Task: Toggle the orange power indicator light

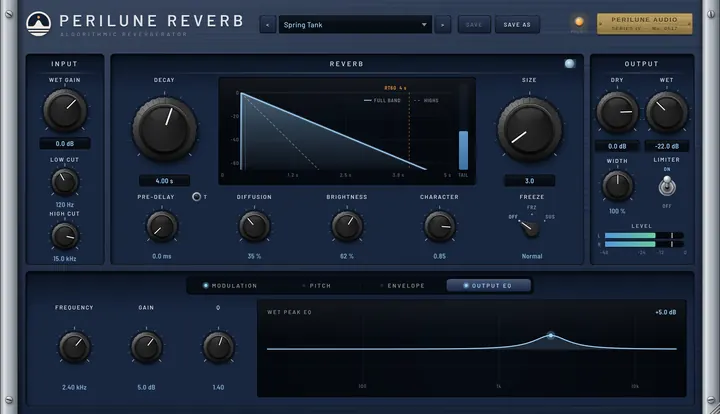Action: [579, 22]
